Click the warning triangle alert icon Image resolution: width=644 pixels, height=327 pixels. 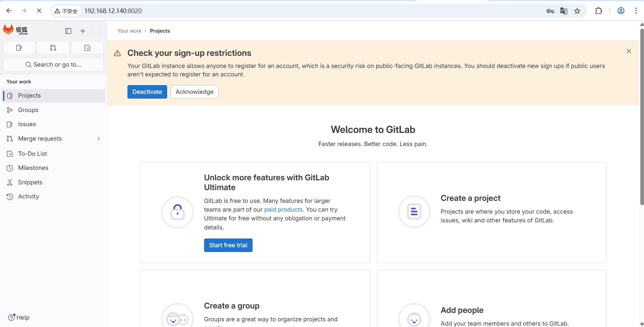[117, 53]
